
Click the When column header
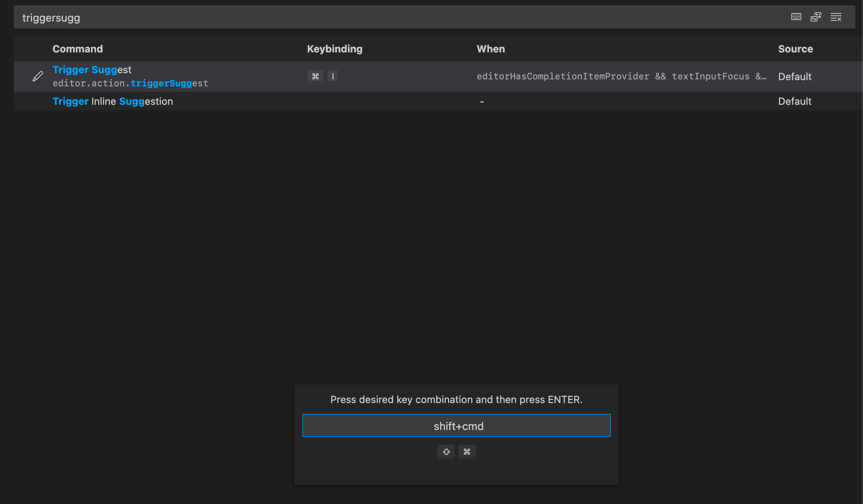490,49
